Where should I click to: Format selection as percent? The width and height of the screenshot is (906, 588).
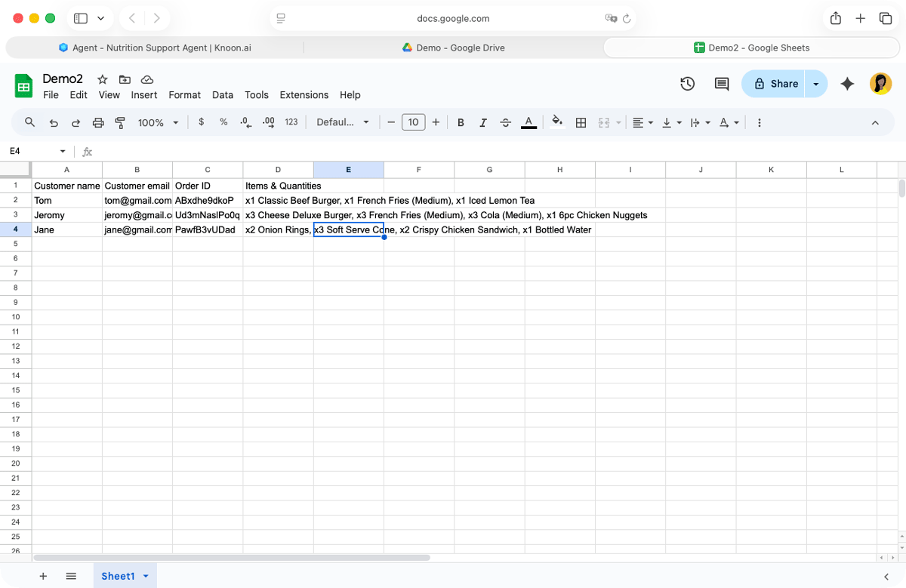[x=223, y=122]
